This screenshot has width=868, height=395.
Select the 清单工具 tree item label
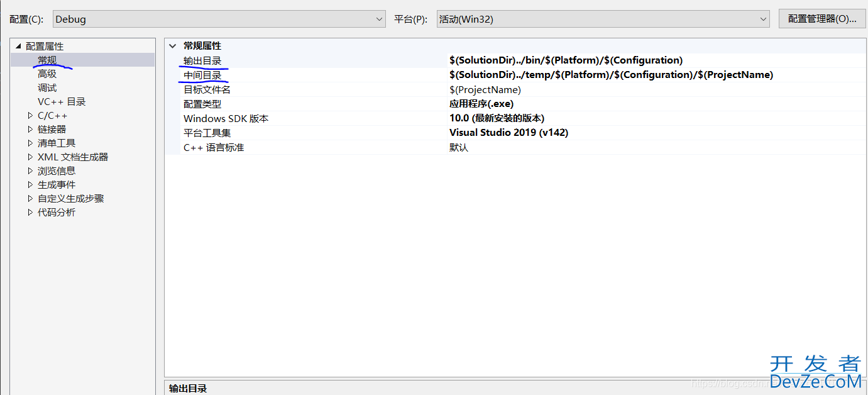[57, 143]
